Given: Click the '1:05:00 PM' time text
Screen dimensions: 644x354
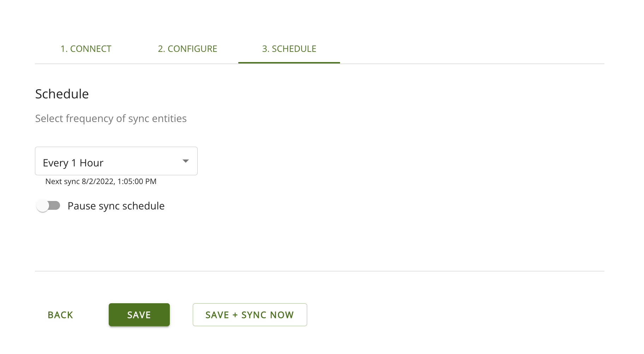Looking at the screenshot, I should (x=137, y=182).
